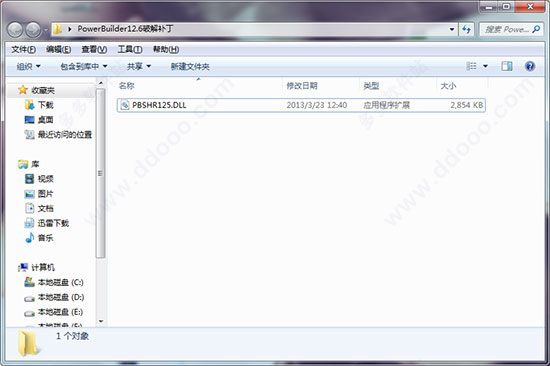Viewport: 550px width, 366px height.
Task: Click the search magnifier icon
Action: click(536, 29)
